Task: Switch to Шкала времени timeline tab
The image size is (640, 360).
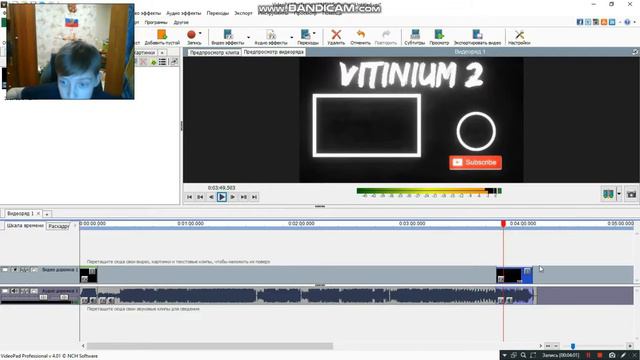Action: point(25,225)
